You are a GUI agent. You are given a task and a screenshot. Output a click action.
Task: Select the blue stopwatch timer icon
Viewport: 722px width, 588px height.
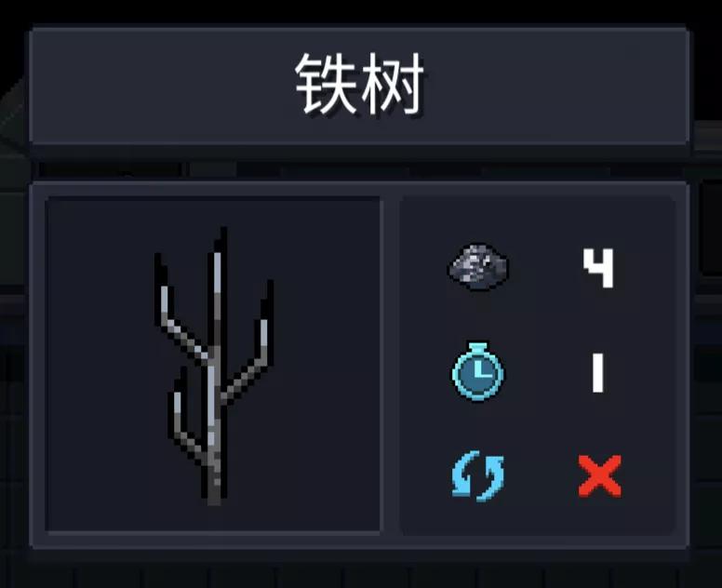coord(477,371)
